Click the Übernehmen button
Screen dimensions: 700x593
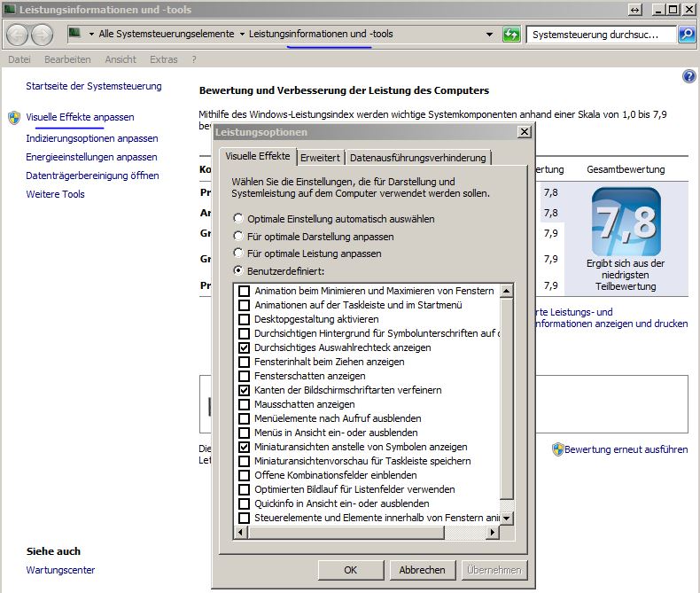pyautogui.click(x=494, y=570)
